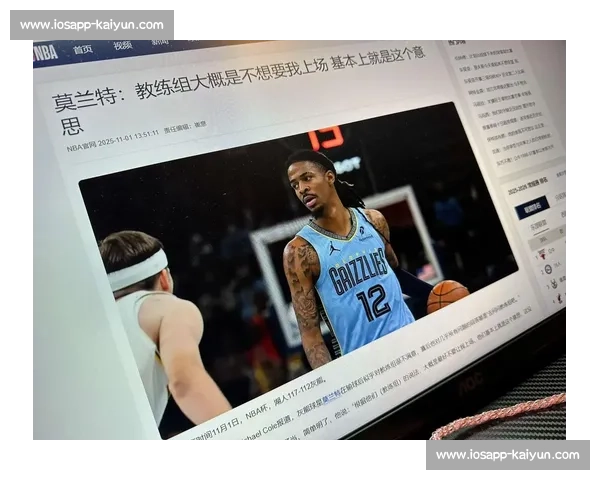Click the 热门新闻 sidebar heading at top right

[x=457, y=43]
